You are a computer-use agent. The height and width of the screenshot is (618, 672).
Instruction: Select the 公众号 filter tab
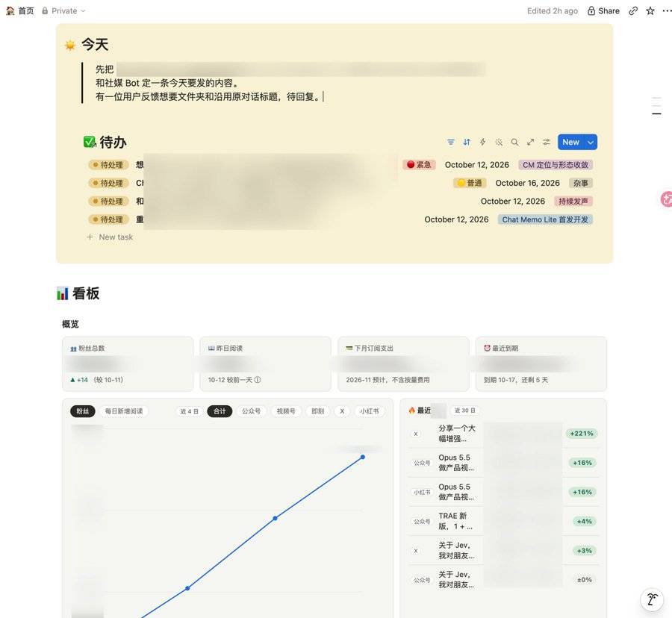[251, 411]
